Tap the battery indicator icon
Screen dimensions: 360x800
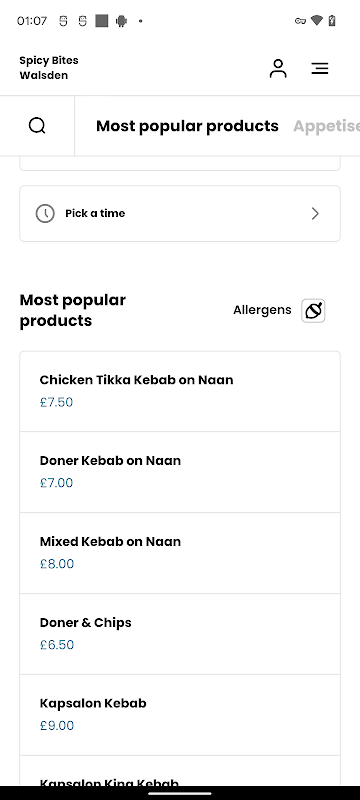[x=332, y=21]
